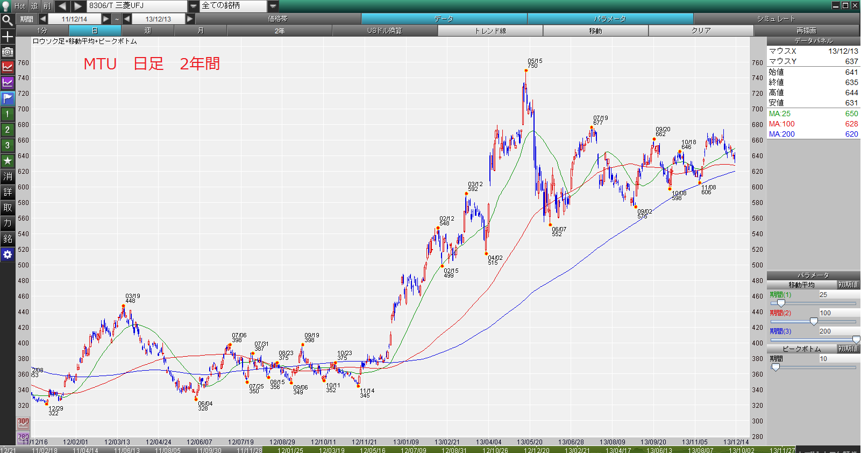Switch to green preset 2
868x453 pixels.
click(8, 130)
